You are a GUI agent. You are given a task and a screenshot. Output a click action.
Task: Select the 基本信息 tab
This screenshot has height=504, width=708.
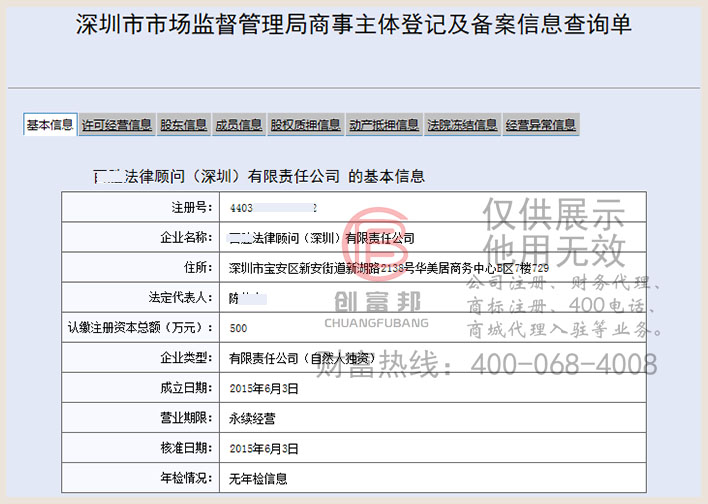50,124
